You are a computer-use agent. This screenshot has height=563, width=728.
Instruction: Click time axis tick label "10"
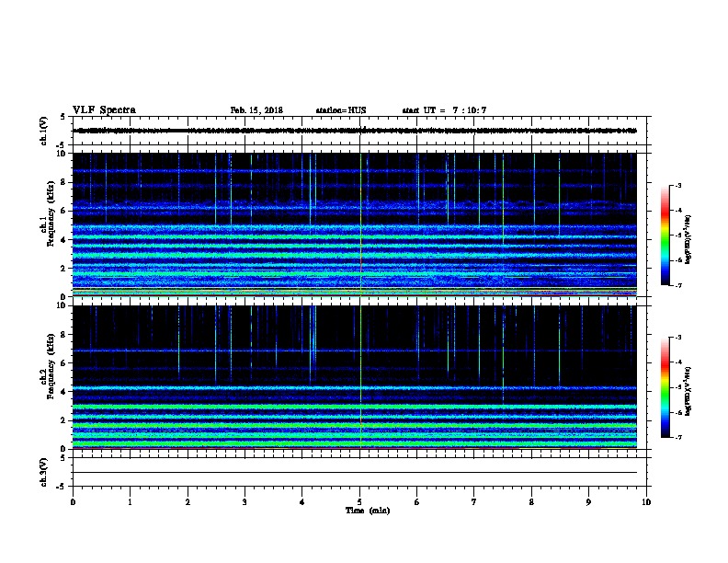pyautogui.click(x=646, y=502)
